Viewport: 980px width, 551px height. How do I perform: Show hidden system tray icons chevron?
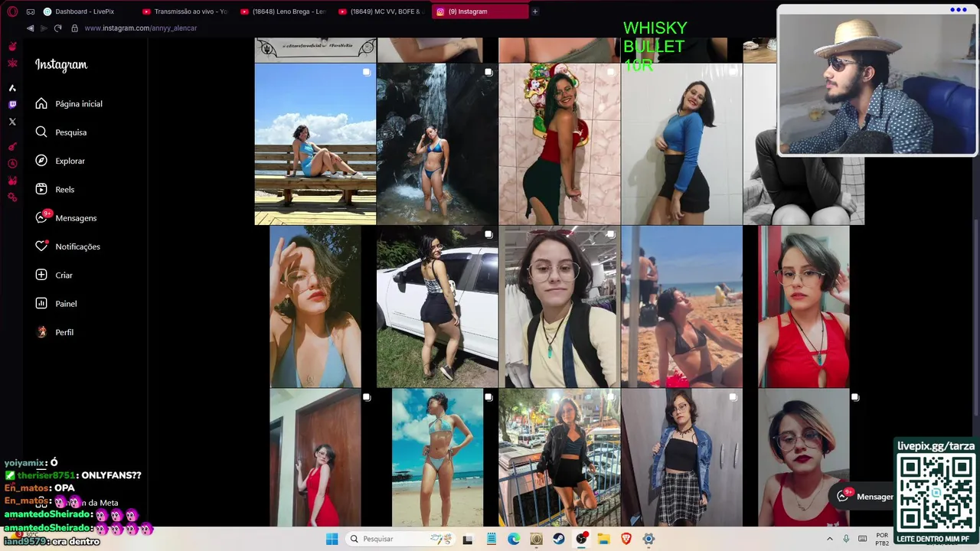830,539
